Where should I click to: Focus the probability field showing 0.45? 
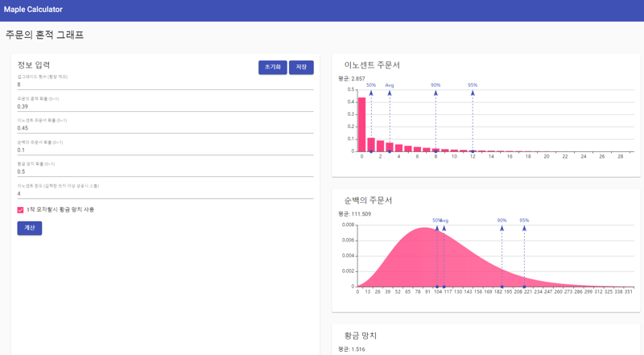click(x=165, y=128)
